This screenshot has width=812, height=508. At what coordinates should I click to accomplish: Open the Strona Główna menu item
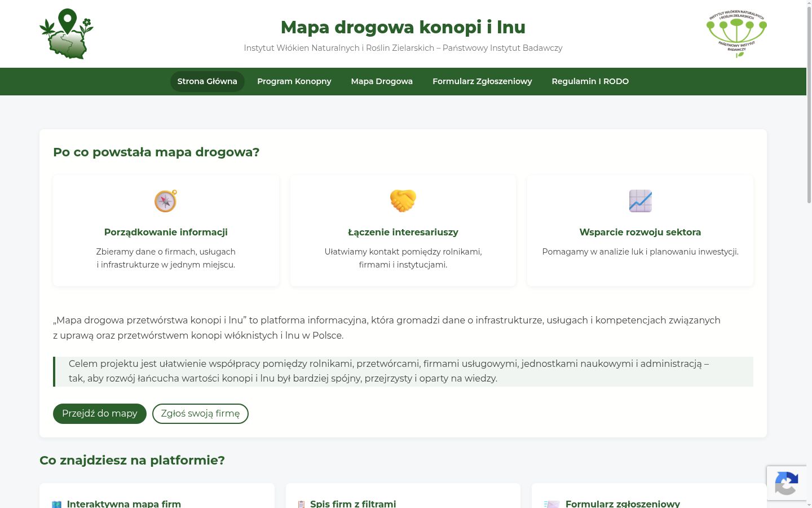(x=208, y=81)
